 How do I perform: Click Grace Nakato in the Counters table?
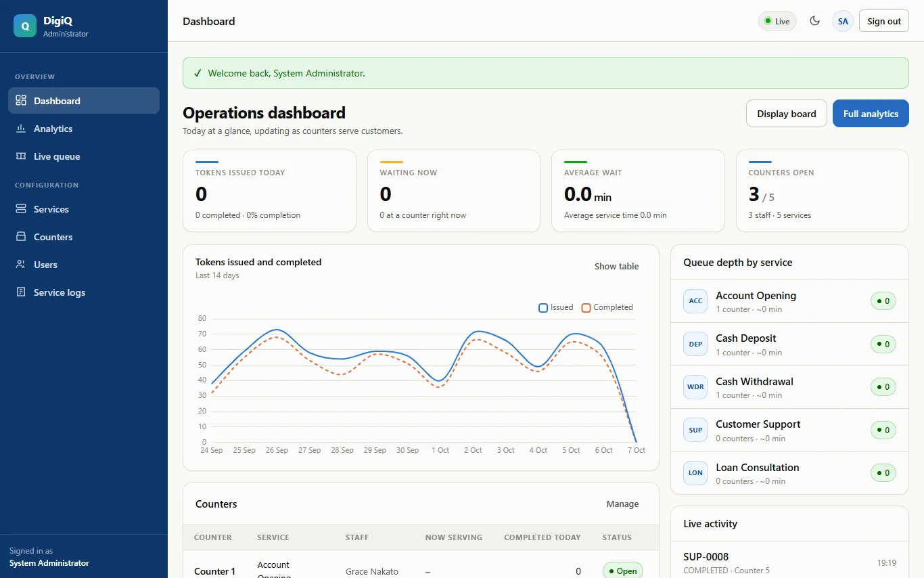pyautogui.click(x=372, y=572)
